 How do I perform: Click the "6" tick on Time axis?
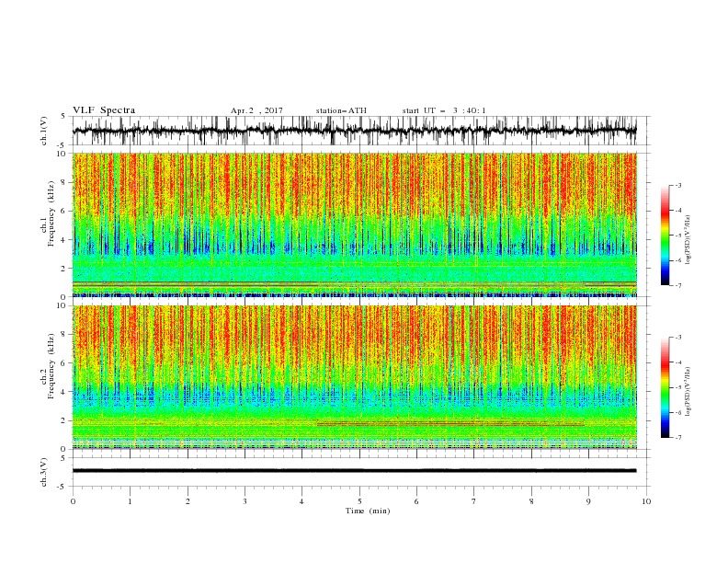pos(416,501)
